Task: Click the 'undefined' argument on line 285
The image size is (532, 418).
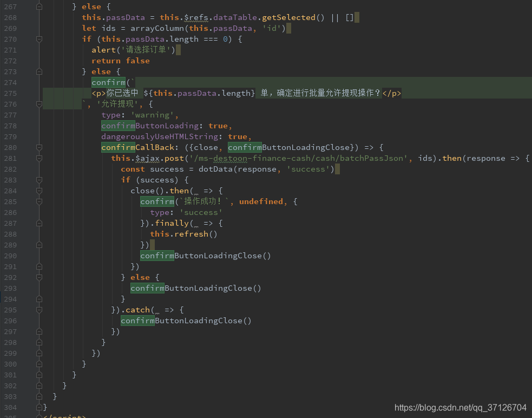Action: click(261, 202)
